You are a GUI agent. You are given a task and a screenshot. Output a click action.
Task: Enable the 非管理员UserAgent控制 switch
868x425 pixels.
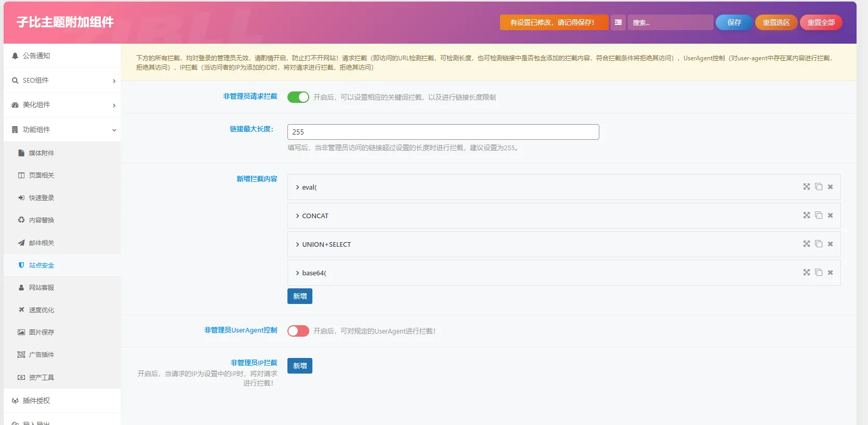pos(298,331)
